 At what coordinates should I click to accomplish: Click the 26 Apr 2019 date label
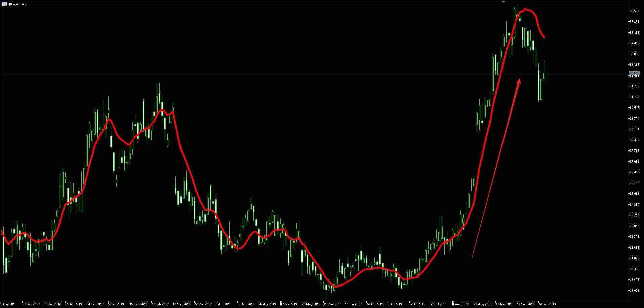267,304
